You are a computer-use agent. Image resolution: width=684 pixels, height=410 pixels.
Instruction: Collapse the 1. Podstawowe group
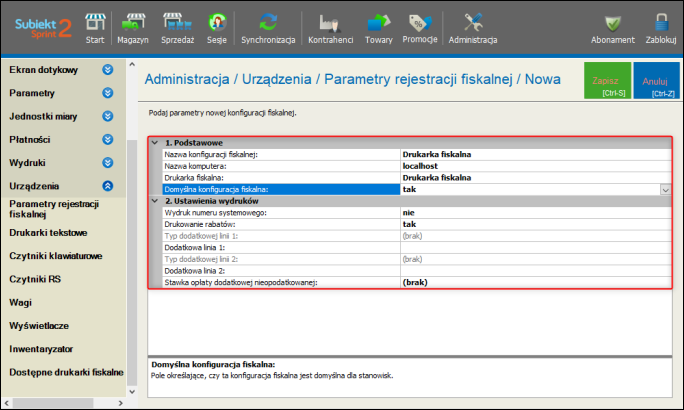click(x=154, y=143)
